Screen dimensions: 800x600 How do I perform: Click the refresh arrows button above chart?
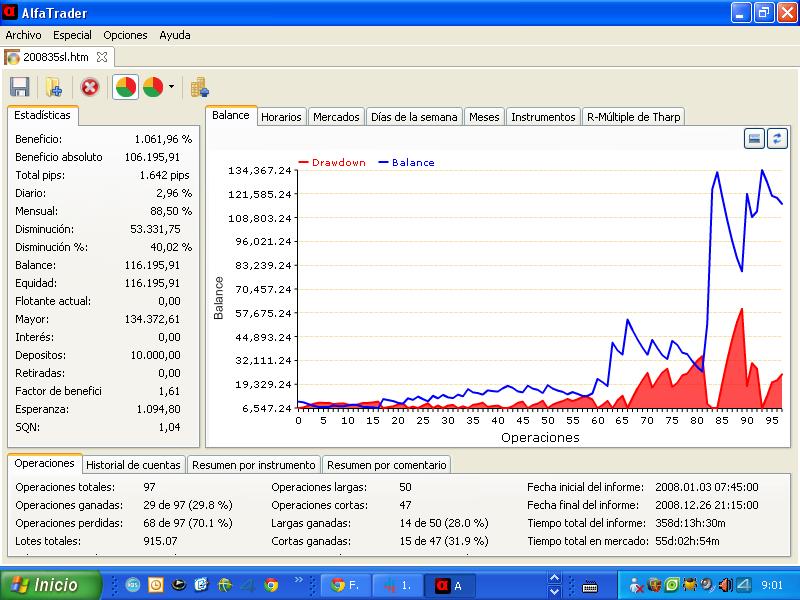pyautogui.click(x=777, y=138)
